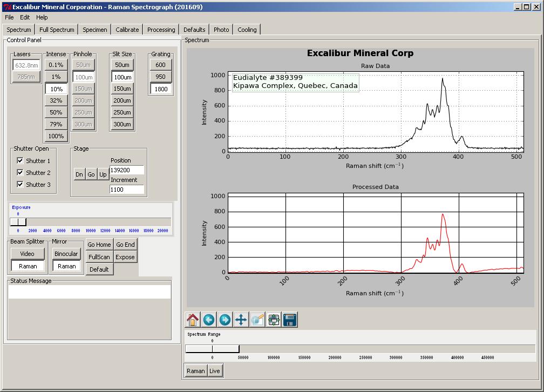Viewport: 544px width, 392px height.
Task: Click the Raman button beside Live
Action: click(x=196, y=371)
